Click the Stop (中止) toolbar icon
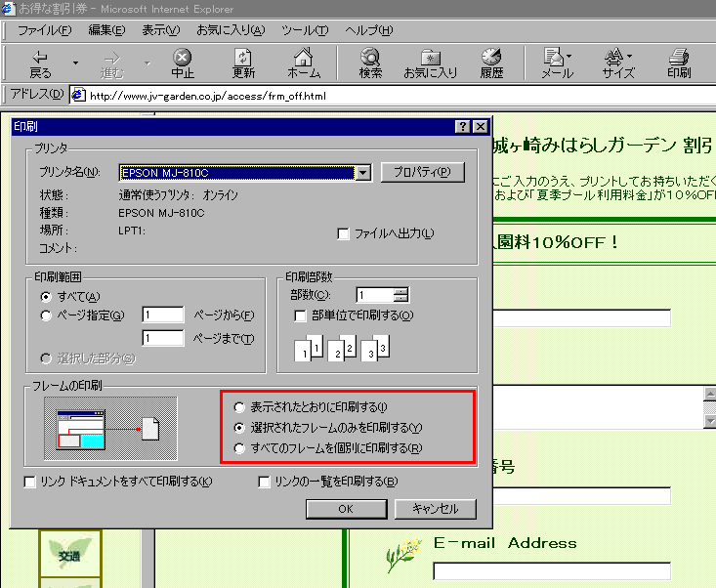 click(x=183, y=63)
